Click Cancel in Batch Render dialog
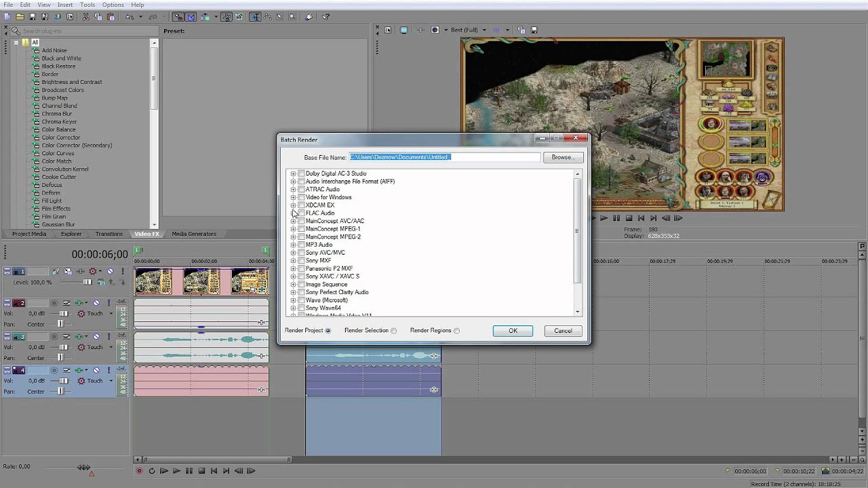868x488 pixels. [563, 331]
